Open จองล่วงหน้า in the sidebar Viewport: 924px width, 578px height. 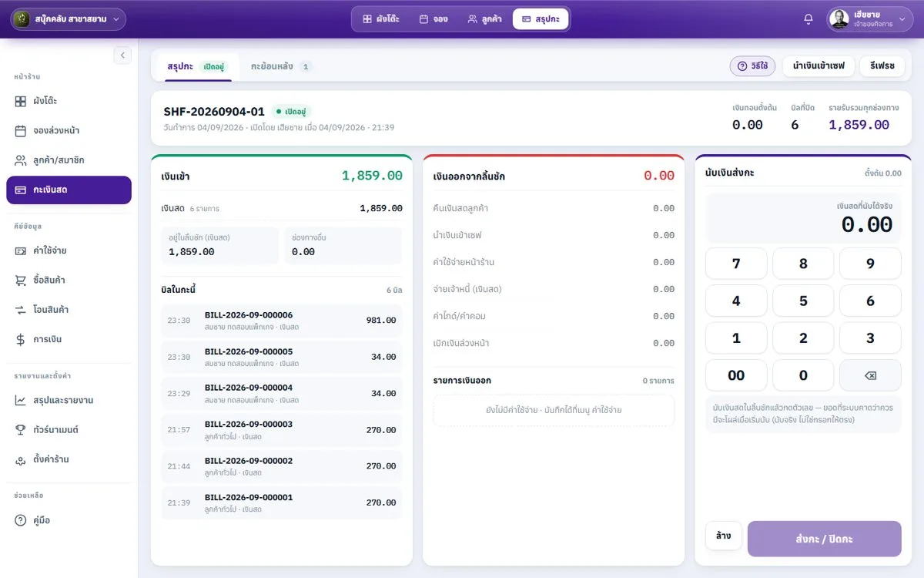pos(69,130)
